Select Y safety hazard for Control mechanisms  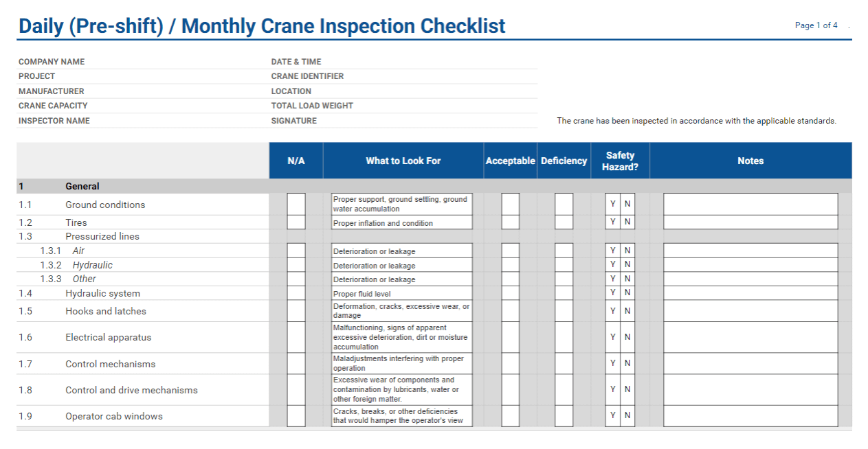point(613,364)
